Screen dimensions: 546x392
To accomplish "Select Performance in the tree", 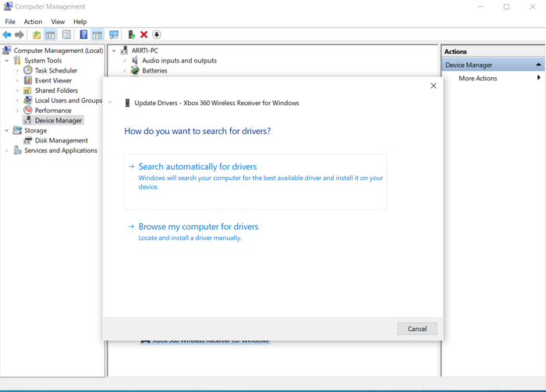I will pyautogui.click(x=53, y=111).
